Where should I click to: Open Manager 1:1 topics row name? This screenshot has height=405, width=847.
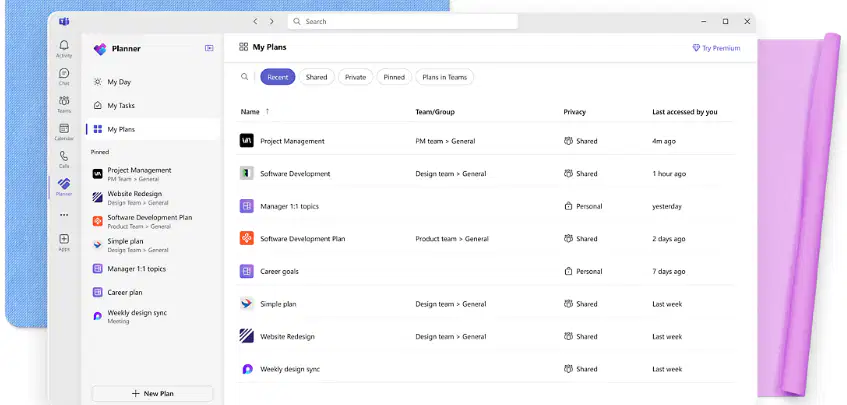coord(290,206)
